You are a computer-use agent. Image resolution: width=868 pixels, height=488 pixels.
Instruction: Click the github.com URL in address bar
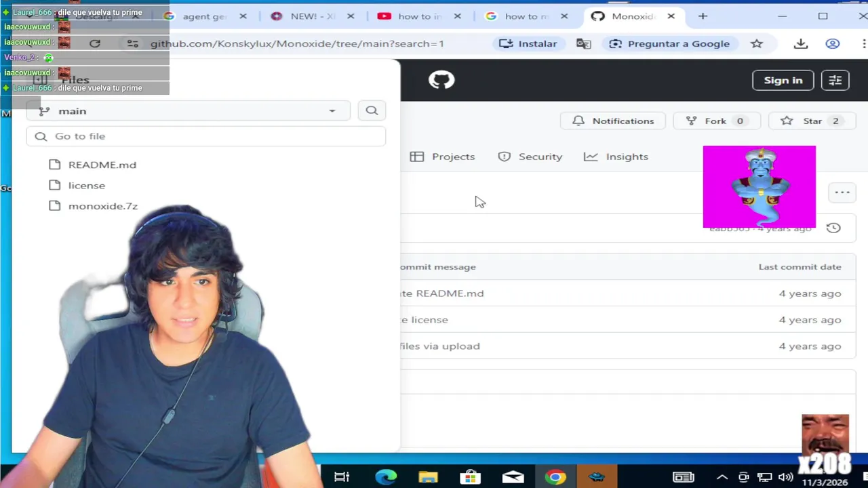pyautogui.click(x=297, y=43)
